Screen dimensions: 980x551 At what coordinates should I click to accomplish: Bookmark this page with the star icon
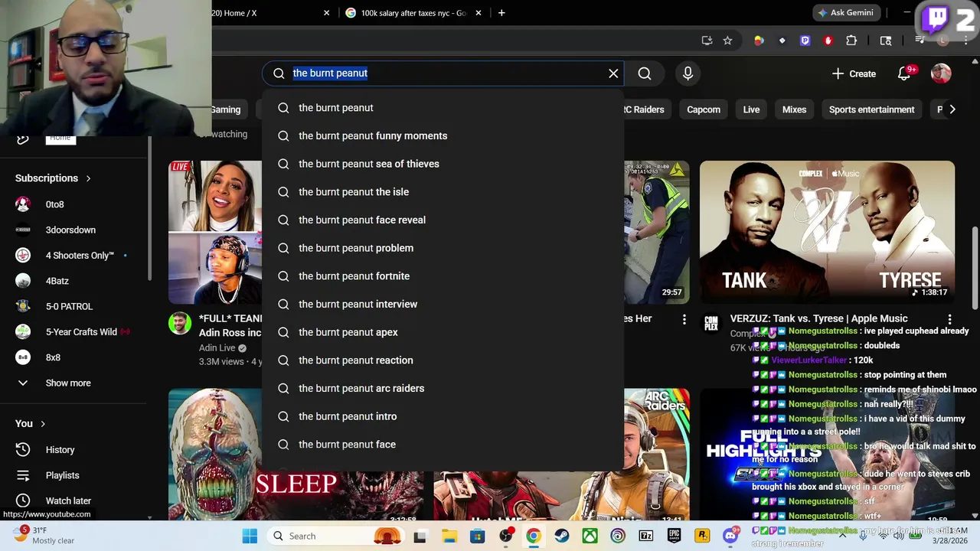coord(727,41)
